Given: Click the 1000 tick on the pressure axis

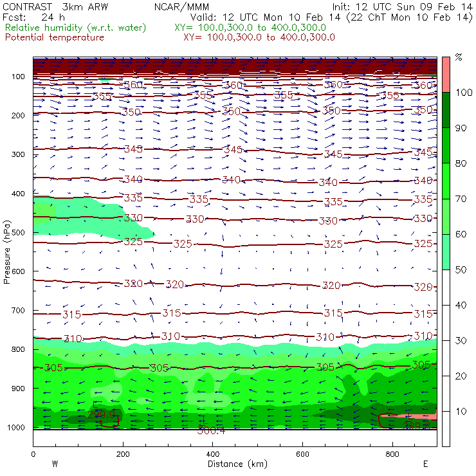Looking at the screenshot, I should pyautogui.click(x=16, y=427).
